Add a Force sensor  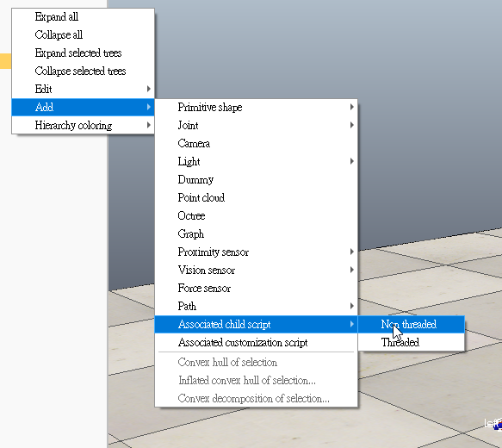click(256, 288)
